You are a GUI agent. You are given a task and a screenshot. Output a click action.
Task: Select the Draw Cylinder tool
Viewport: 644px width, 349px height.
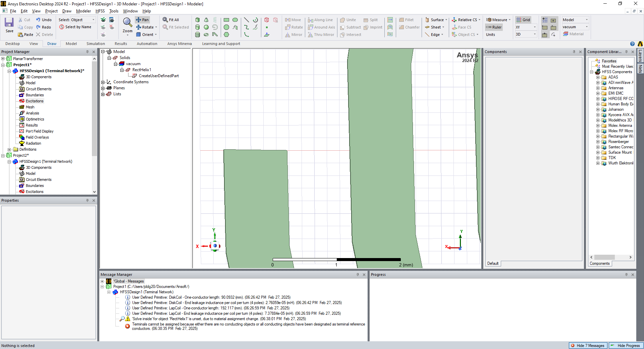point(198,28)
